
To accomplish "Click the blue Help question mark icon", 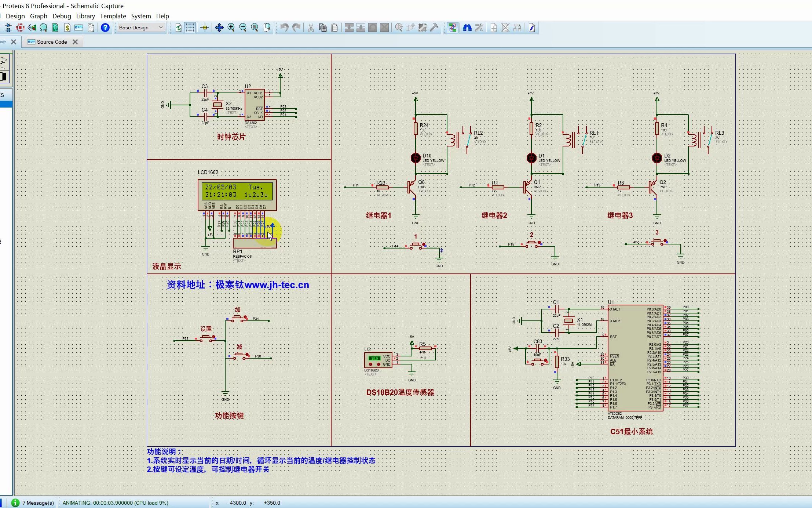I will pos(105,28).
